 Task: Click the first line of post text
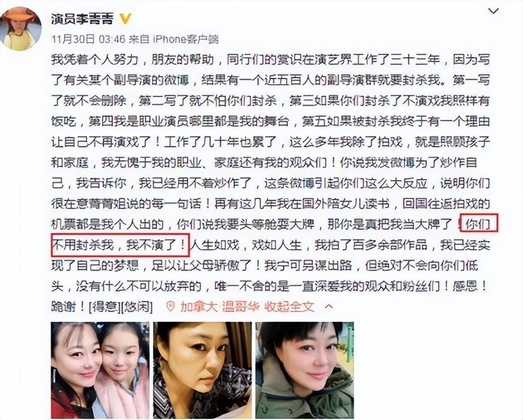pos(270,60)
